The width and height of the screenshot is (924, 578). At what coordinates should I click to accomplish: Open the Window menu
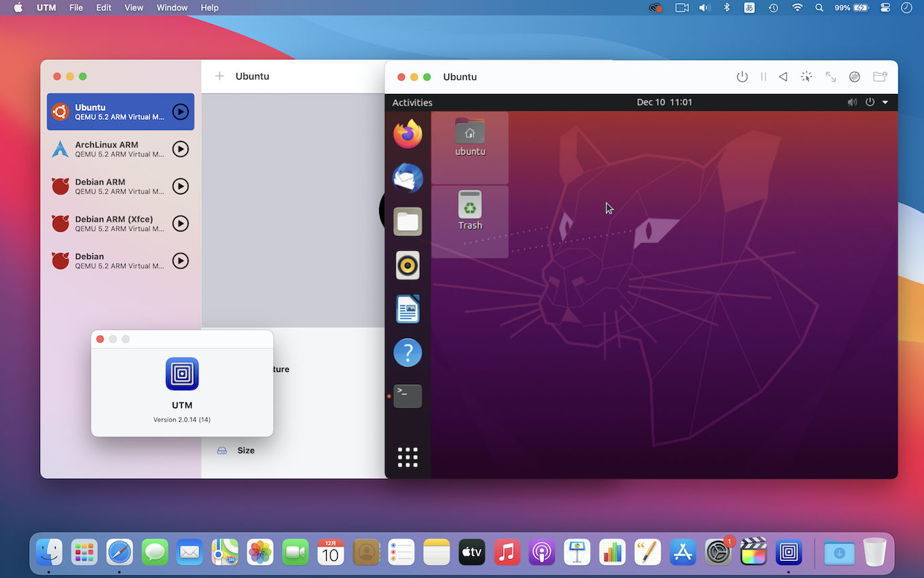(x=172, y=7)
